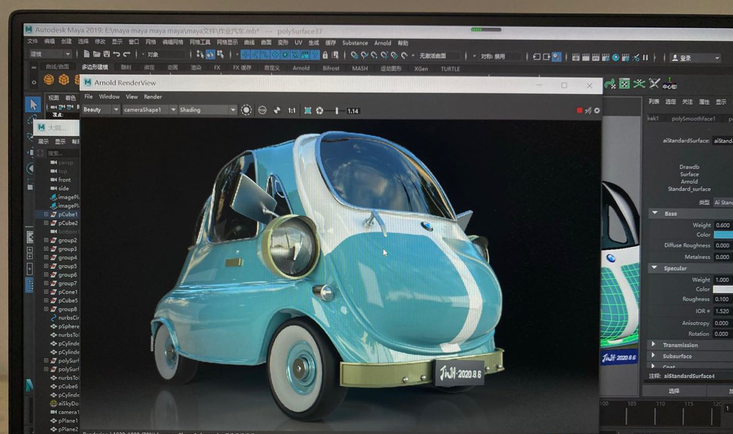Click the second orange polygon shelf icon

pyautogui.click(x=64, y=80)
